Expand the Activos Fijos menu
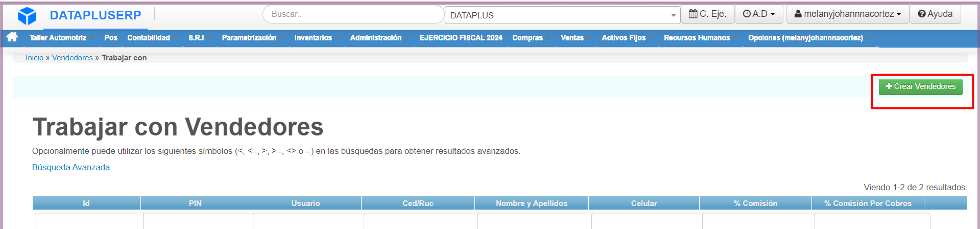This screenshot has width=980, height=229. 624,38
